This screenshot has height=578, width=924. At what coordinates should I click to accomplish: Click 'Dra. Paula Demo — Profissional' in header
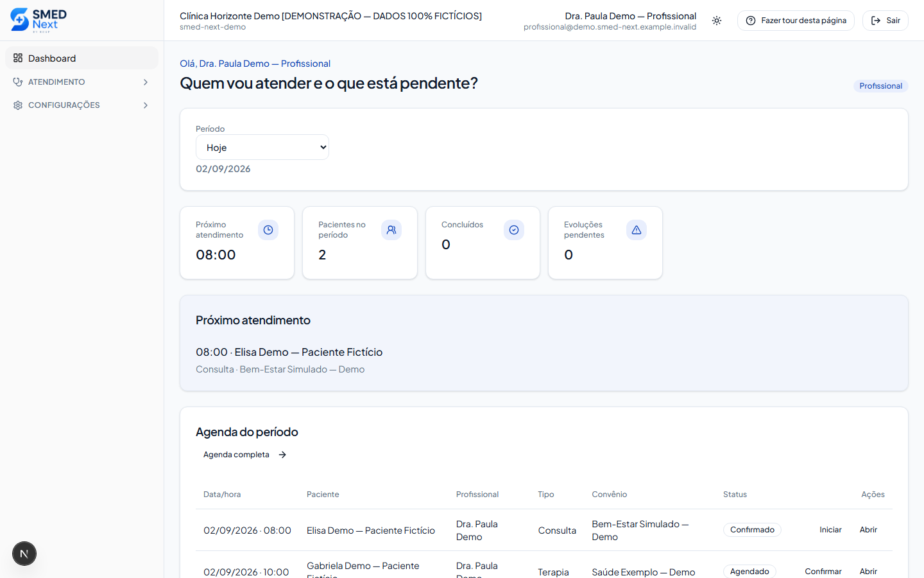(630, 16)
